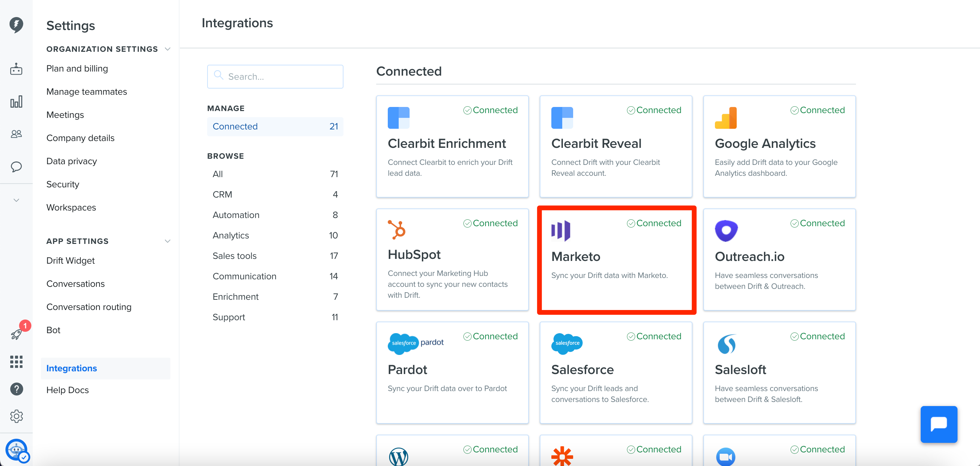The image size is (980, 466).
Task: Click the Outreach.io logo icon
Action: [x=726, y=231]
